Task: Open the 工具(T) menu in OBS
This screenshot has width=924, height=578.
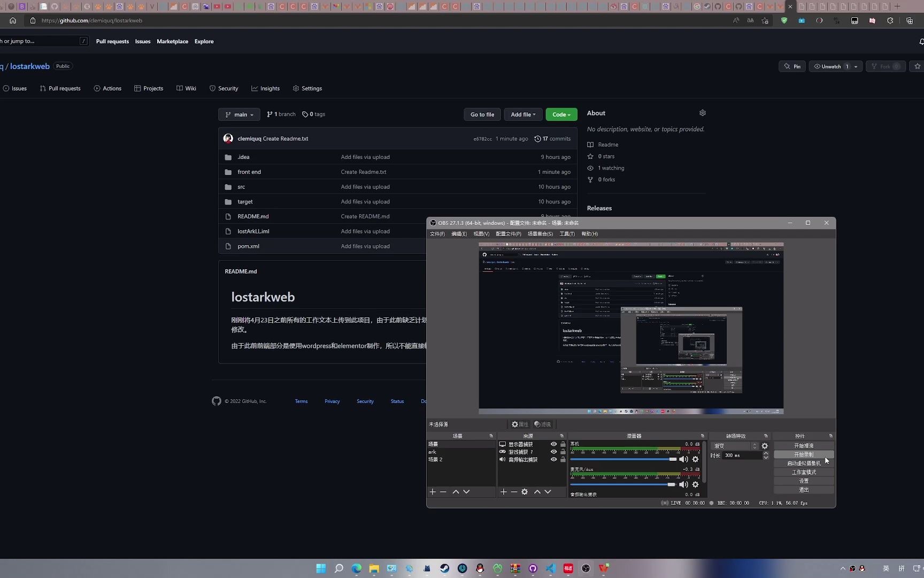Action: tap(567, 234)
